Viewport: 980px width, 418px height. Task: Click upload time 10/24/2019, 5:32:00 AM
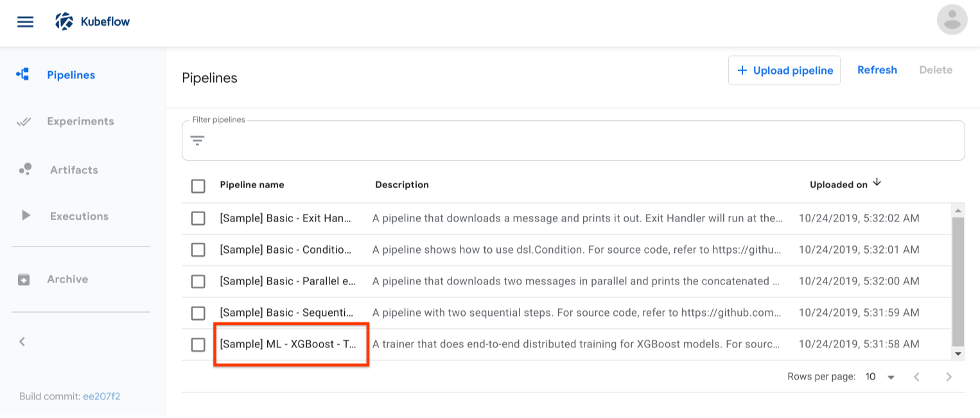click(x=859, y=281)
